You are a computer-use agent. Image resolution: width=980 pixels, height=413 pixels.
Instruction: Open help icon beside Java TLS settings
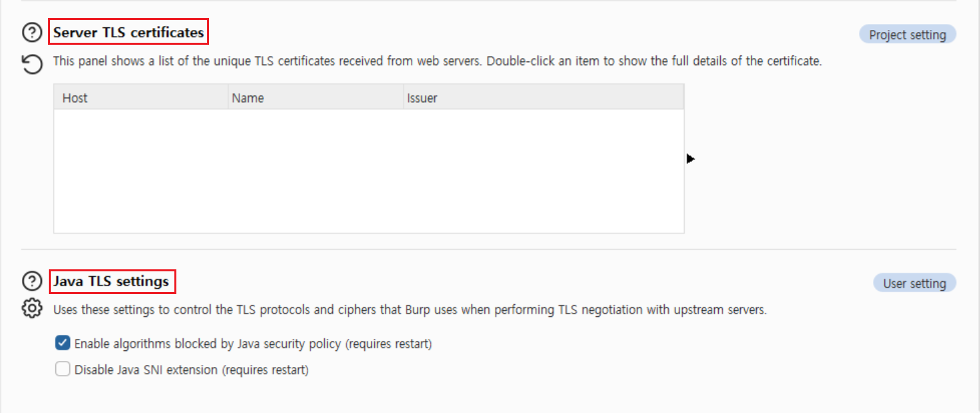pyautogui.click(x=32, y=281)
